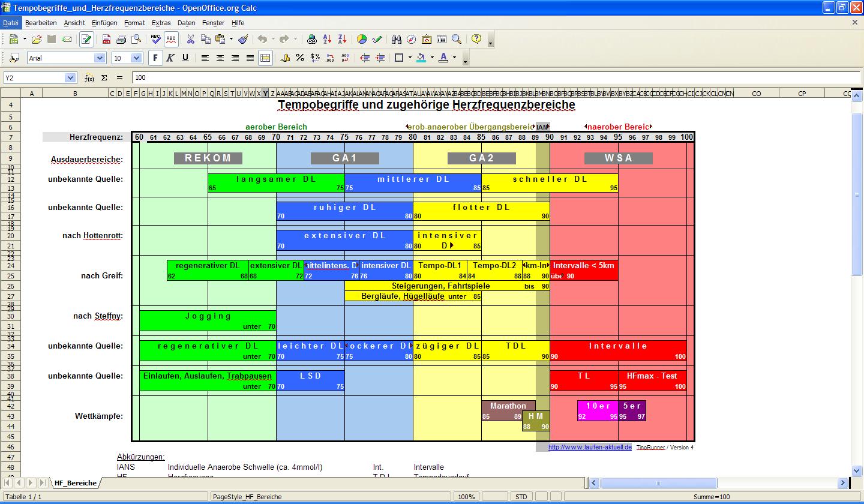The width and height of the screenshot is (864, 504).
Task: Click the Export as PDF icon
Action: coord(106,40)
